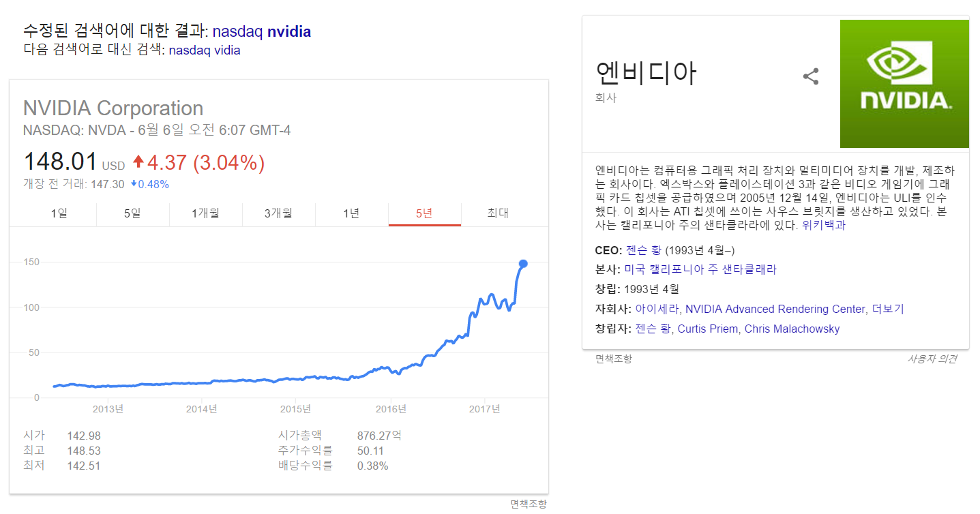Click the 주가수익률 value 50.11
The height and width of the screenshot is (514, 980).
tap(370, 451)
